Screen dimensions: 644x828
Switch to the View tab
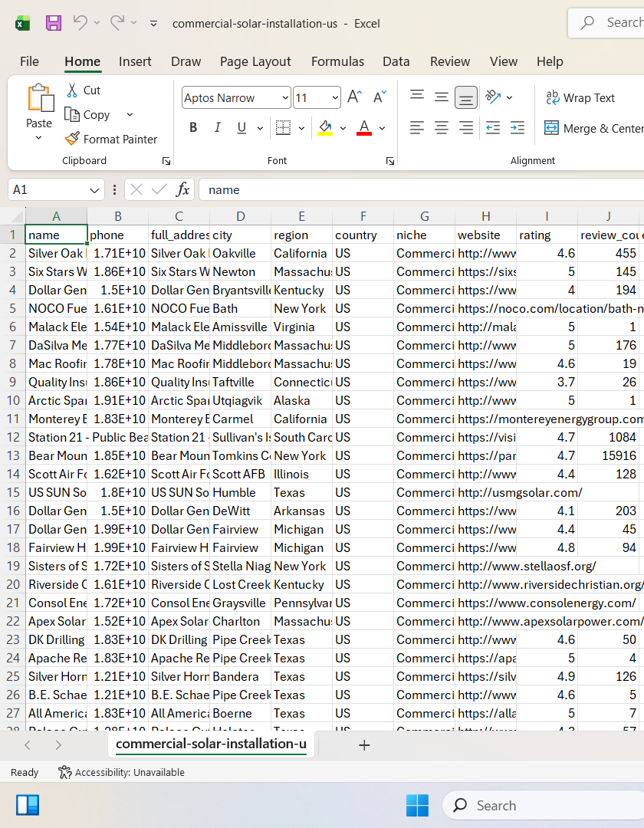coord(504,61)
